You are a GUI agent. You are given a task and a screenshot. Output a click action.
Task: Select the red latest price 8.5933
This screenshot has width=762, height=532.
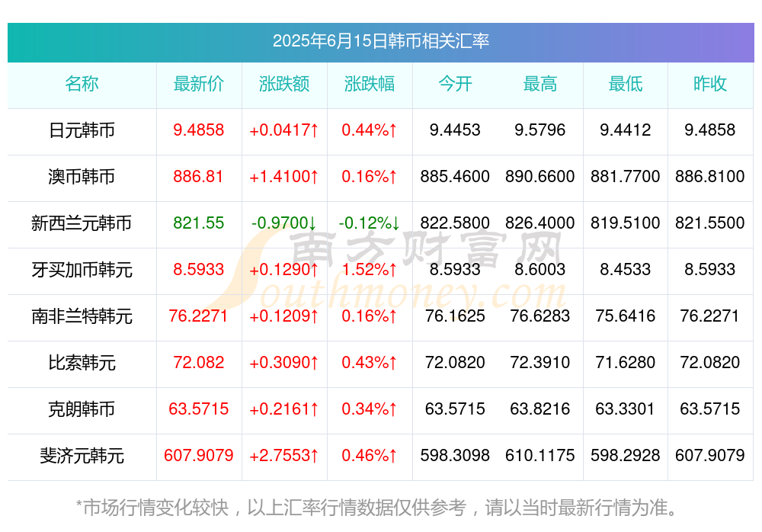[x=199, y=269]
